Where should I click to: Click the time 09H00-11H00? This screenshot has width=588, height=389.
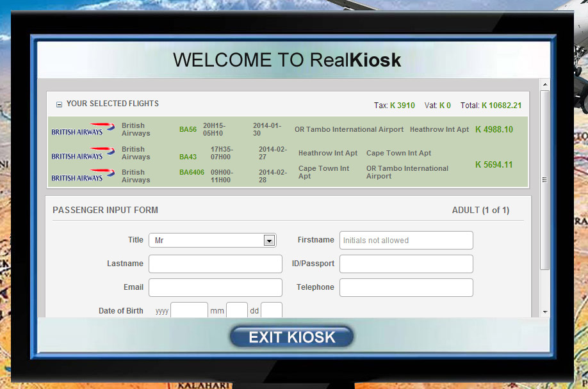[x=222, y=176]
